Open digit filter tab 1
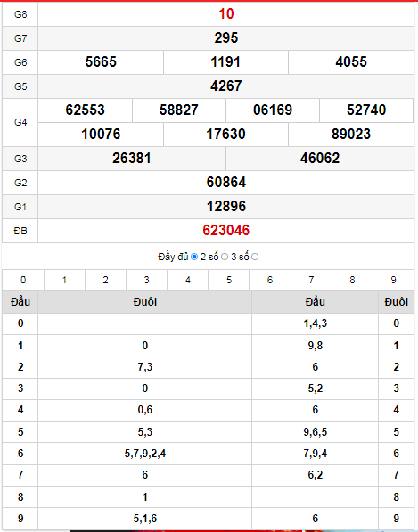This screenshot has height=532, width=418. click(x=64, y=280)
